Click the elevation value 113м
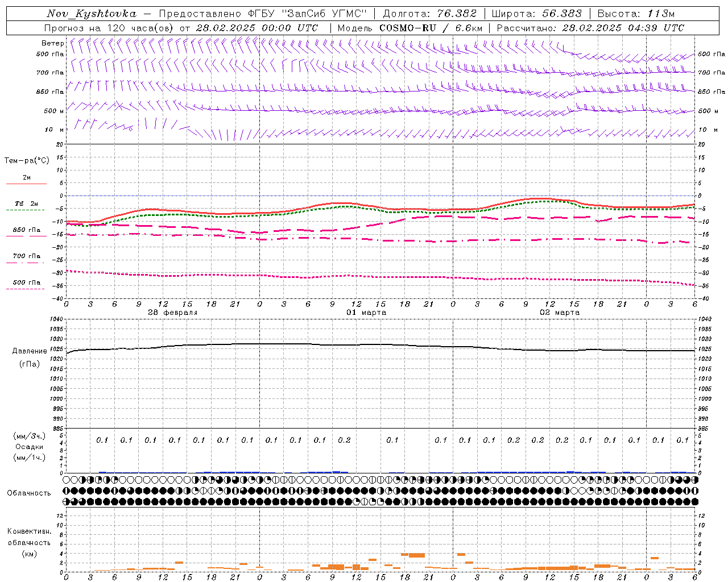The height and width of the screenshot is (582, 728). coord(661,14)
